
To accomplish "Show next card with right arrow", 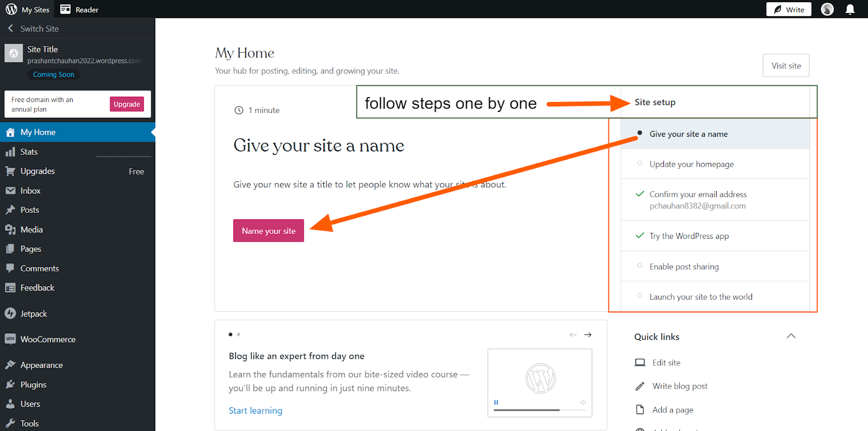I will 588,335.
